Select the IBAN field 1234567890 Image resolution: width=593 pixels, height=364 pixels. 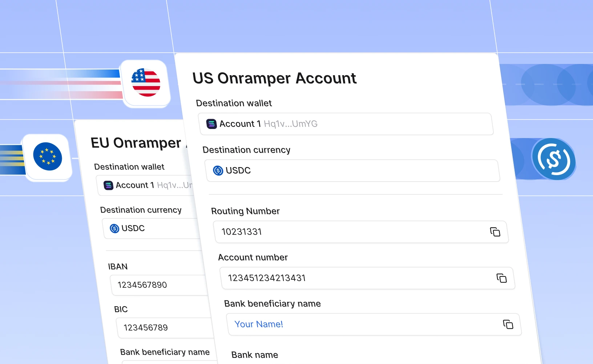pyautogui.click(x=159, y=285)
